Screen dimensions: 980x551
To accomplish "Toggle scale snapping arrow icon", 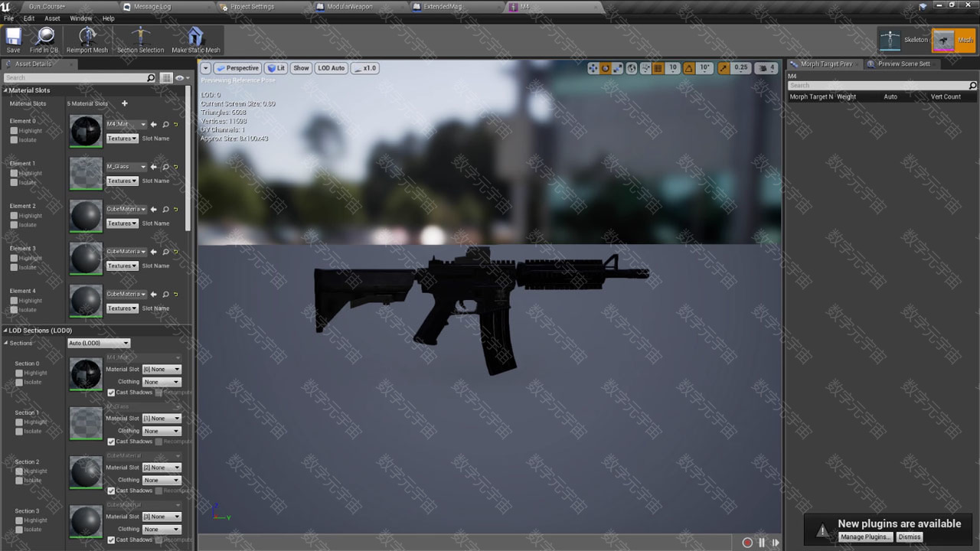I will point(724,68).
